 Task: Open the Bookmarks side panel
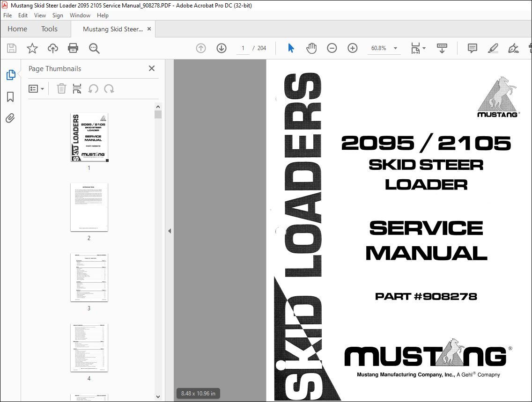(x=10, y=96)
